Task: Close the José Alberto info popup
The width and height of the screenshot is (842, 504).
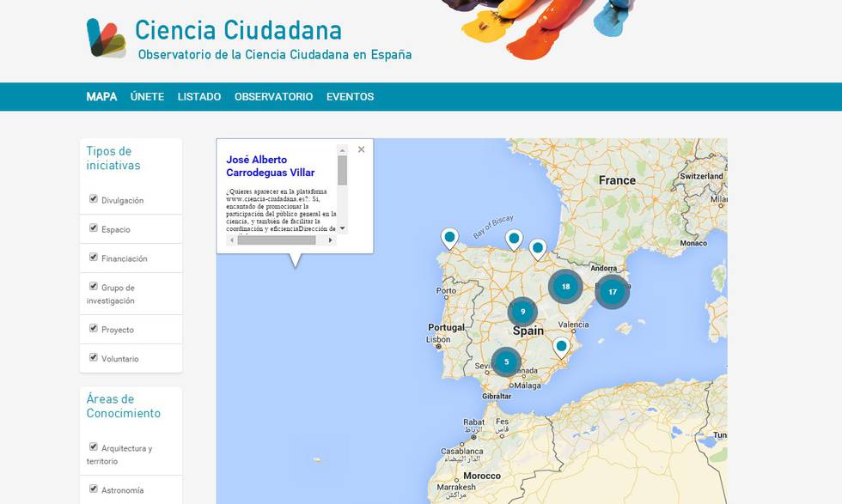Action: [x=361, y=149]
